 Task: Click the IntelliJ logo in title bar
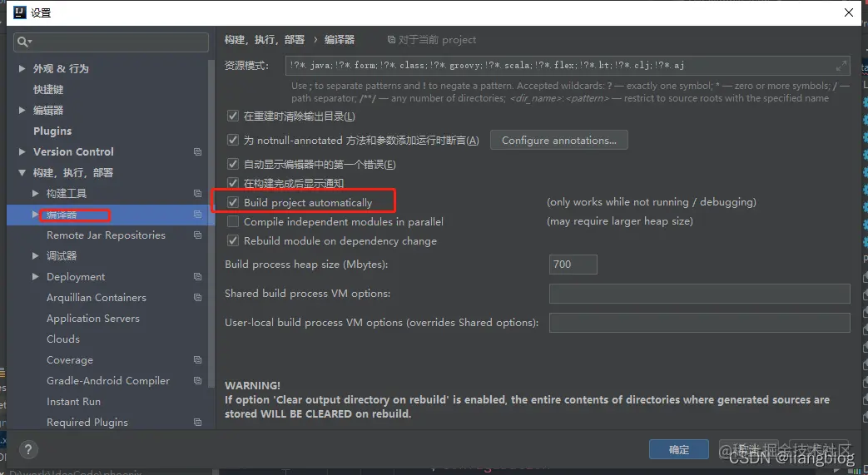pyautogui.click(x=19, y=12)
